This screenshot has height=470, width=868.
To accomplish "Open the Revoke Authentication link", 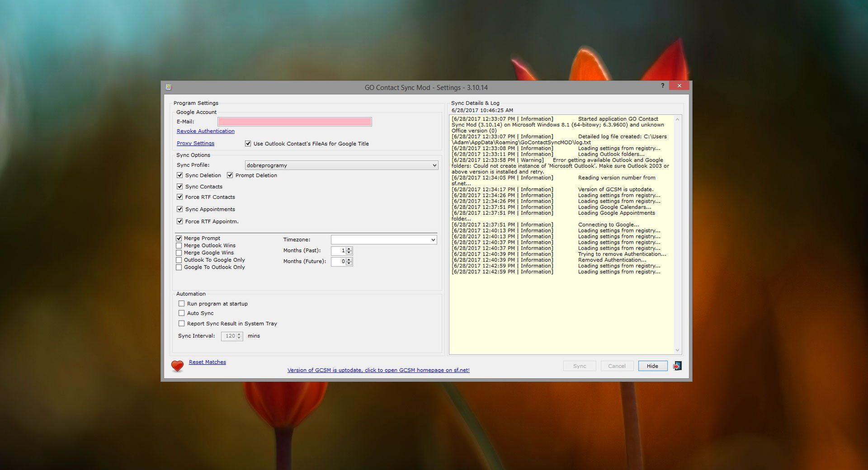I will click(x=205, y=131).
